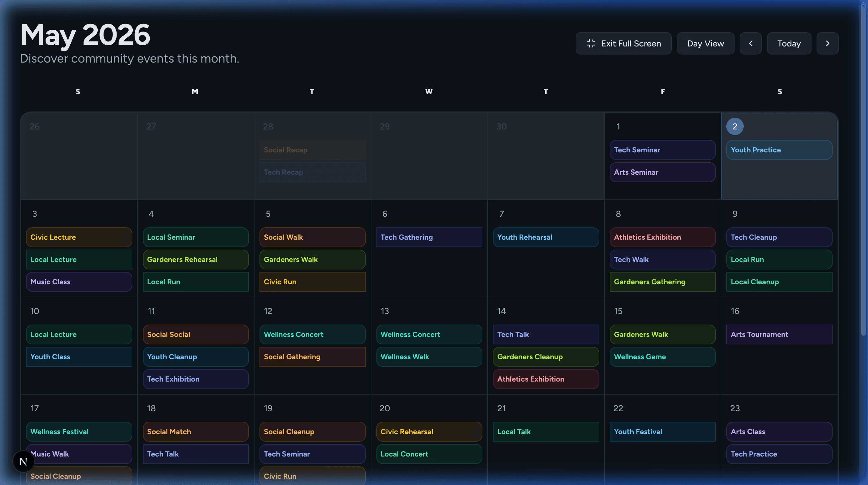Open the Music Walk event
The width and height of the screenshot is (868, 485).
click(x=79, y=454)
